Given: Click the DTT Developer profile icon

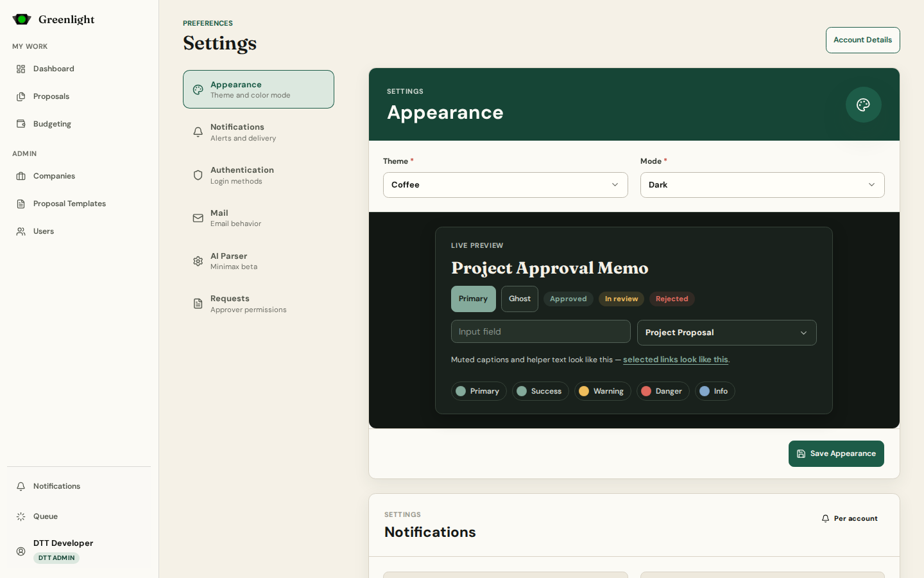Looking at the screenshot, I should (x=21, y=551).
